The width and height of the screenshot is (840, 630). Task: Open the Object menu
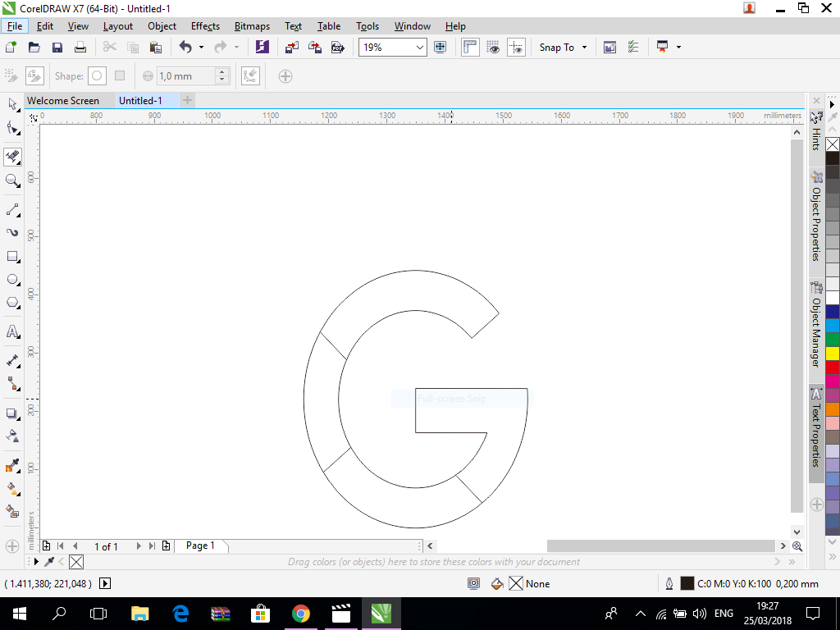tap(162, 25)
